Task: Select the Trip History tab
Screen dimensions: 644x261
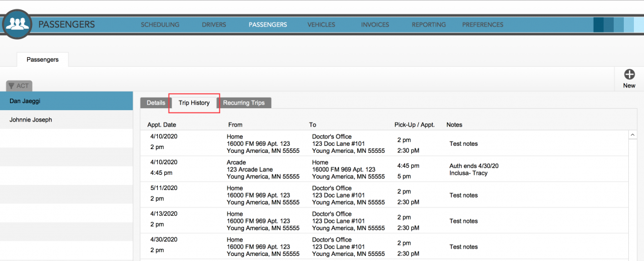Action: [x=194, y=103]
